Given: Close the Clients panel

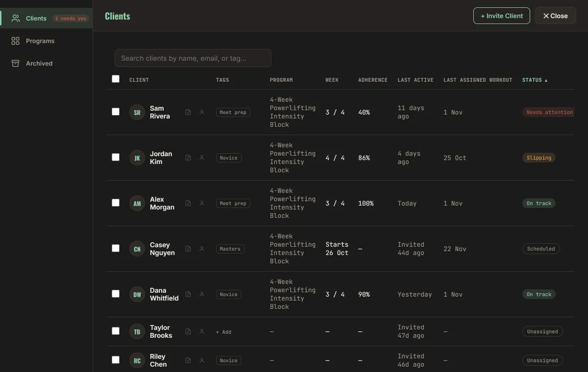Looking at the screenshot, I should pyautogui.click(x=555, y=16).
